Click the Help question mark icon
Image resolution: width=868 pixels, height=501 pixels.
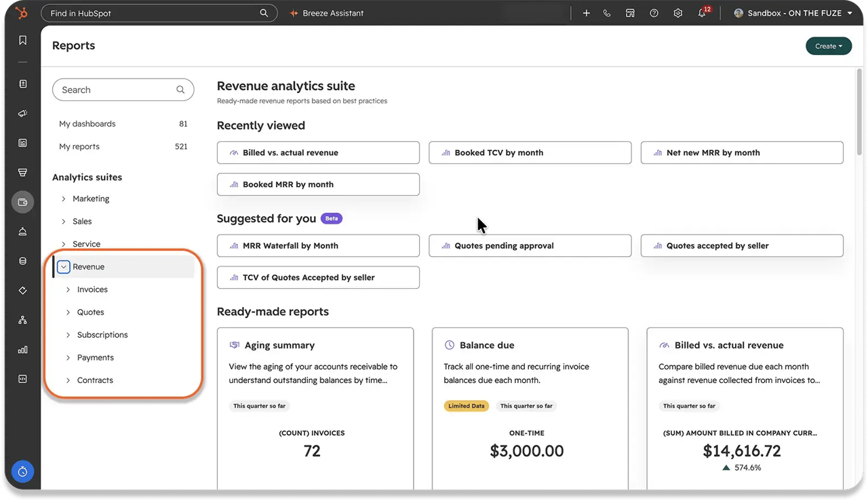pos(654,13)
